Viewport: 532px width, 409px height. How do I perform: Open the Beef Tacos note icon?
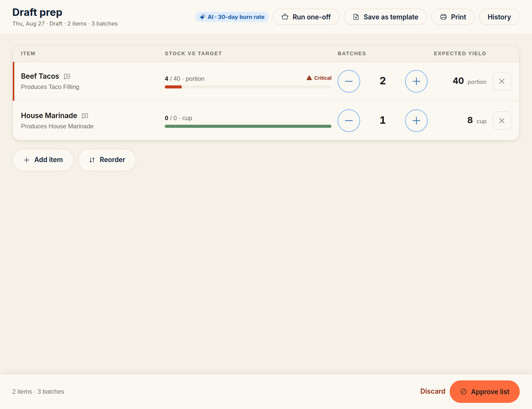67,76
